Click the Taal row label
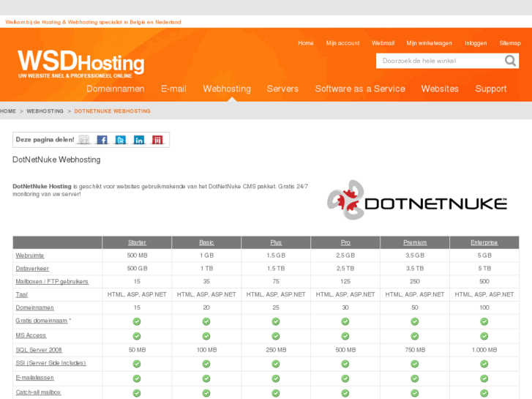 [x=21, y=294]
